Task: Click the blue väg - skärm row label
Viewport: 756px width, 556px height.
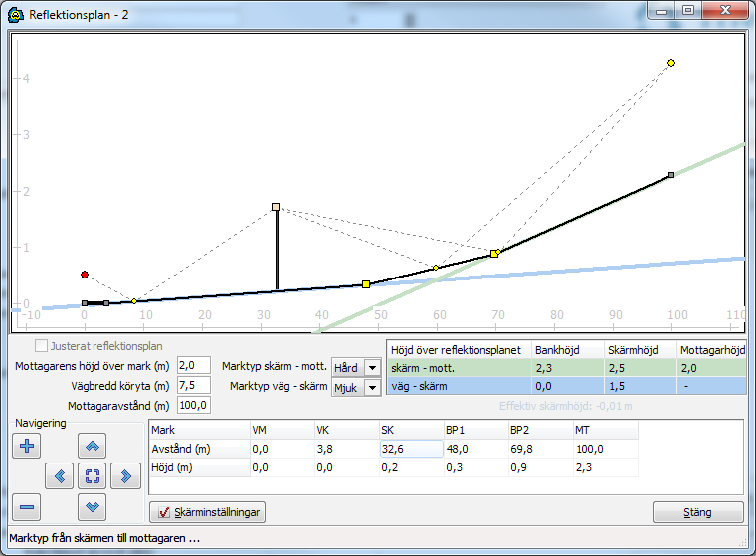Action: coord(419,386)
